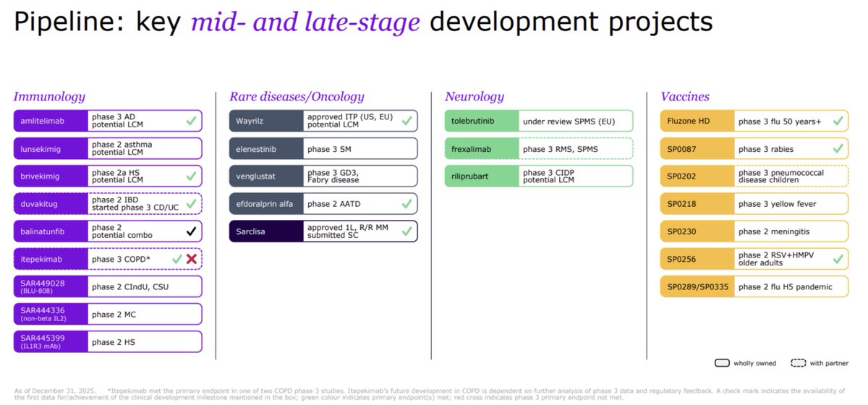Click 'under review SPMS (EU)' text
The height and width of the screenshot is (405, 868).
(x=570, y=121)
